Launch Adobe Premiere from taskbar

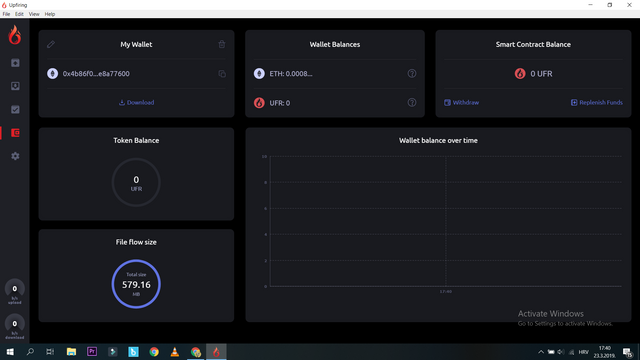[x=92, y=351]
